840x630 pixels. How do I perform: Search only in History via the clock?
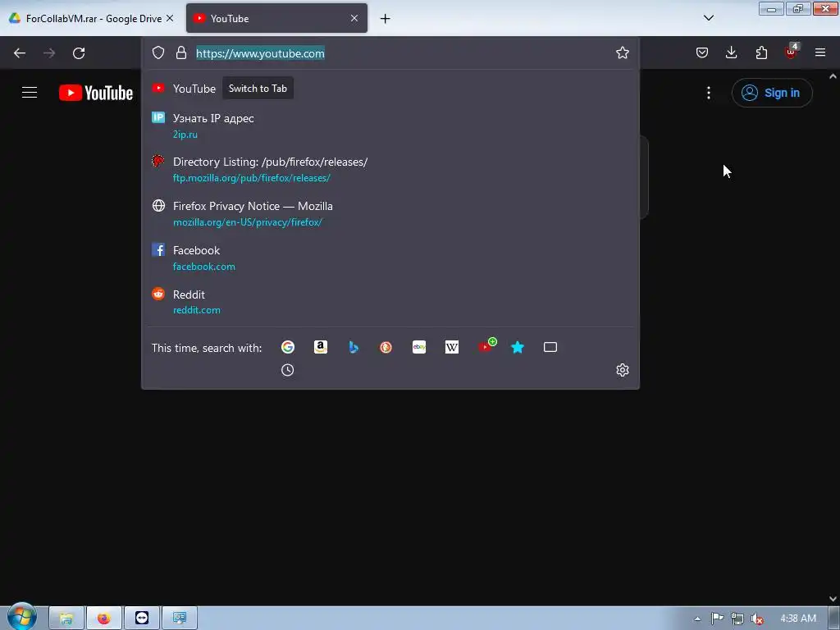click(x=288, y=370)
